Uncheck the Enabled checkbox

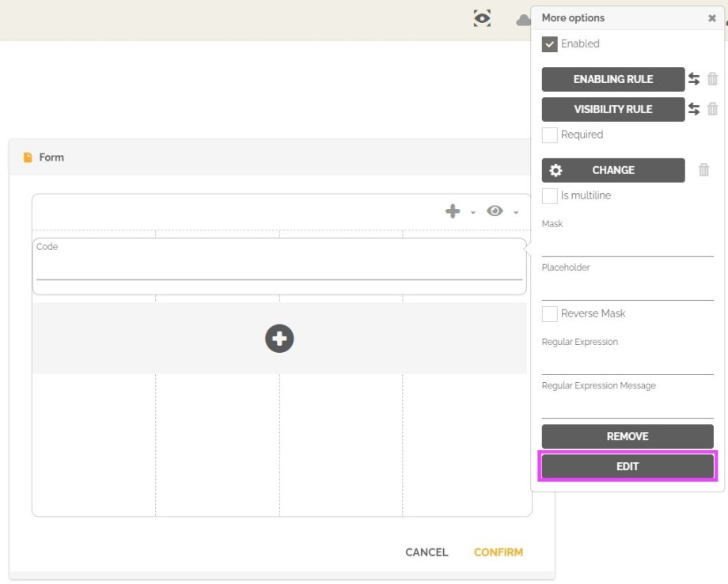[550, 44]
